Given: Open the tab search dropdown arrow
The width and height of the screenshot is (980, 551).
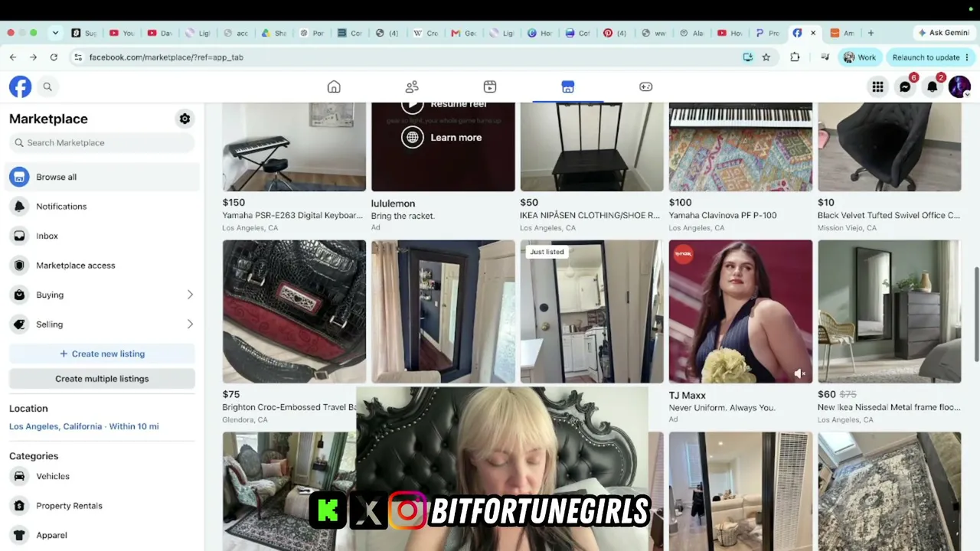Looking at the screenshot, I should [55, 33].
